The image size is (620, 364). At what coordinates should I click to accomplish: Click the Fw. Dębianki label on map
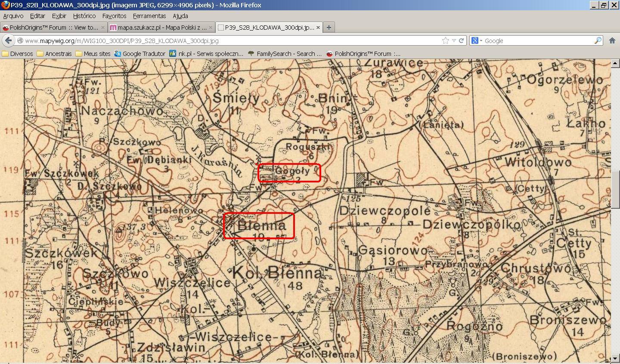click(x=159, y=160)
